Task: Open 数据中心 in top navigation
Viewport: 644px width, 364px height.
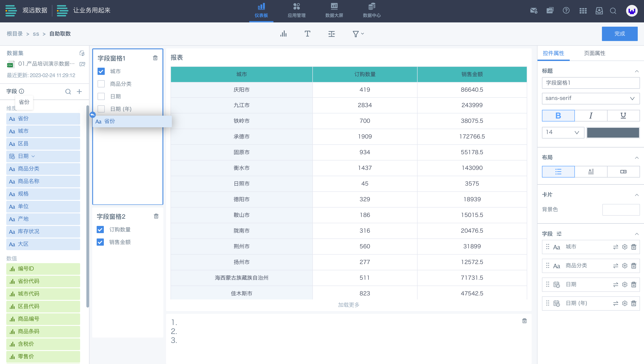Action: (371, 11)
